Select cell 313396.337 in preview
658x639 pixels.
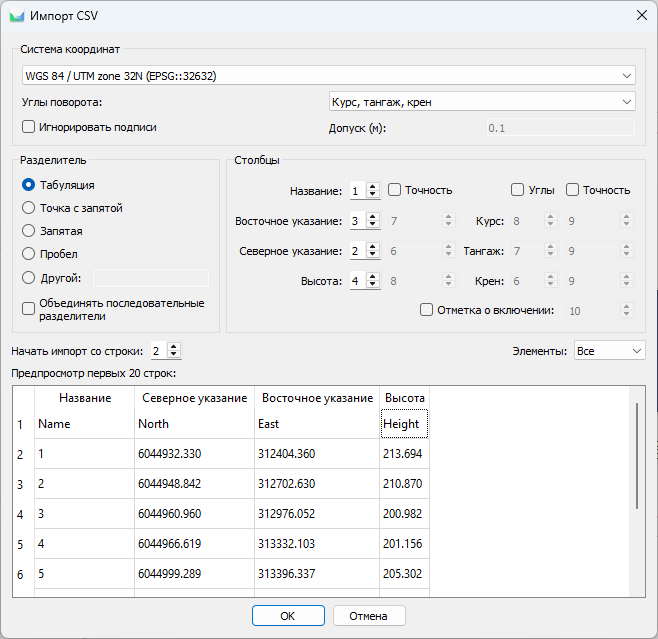pos(317,574)
